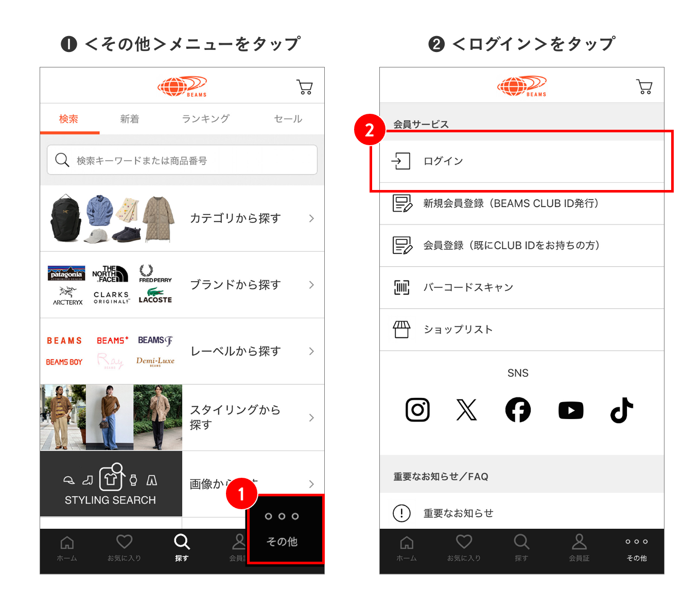Open the X social icon in SNS

pos(467,410)
